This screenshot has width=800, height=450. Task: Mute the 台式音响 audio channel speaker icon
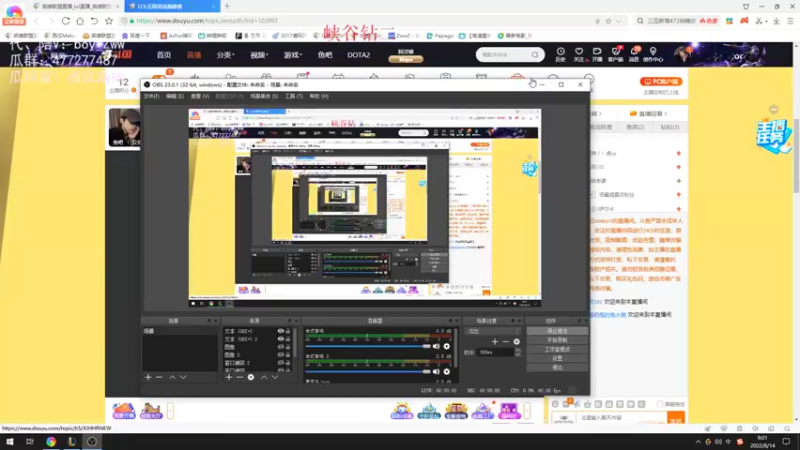click(x=436, y=346)
